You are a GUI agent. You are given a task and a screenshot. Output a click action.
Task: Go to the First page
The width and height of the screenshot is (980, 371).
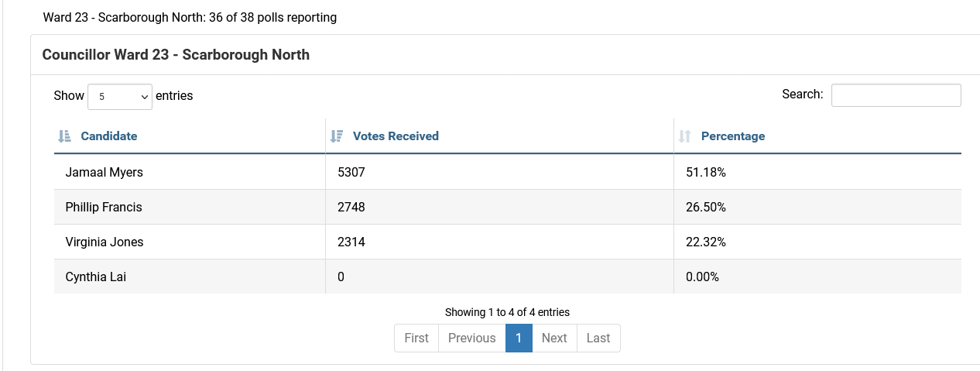pos(416,338)
